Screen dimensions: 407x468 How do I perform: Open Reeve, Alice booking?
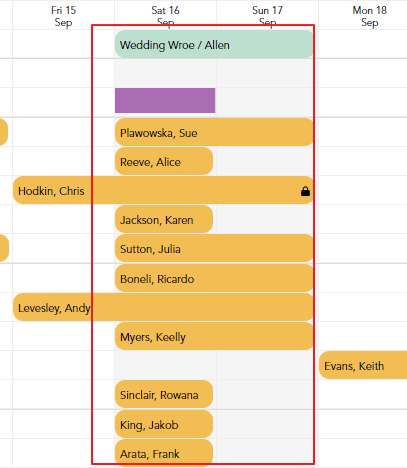click(x=164, y=161)
